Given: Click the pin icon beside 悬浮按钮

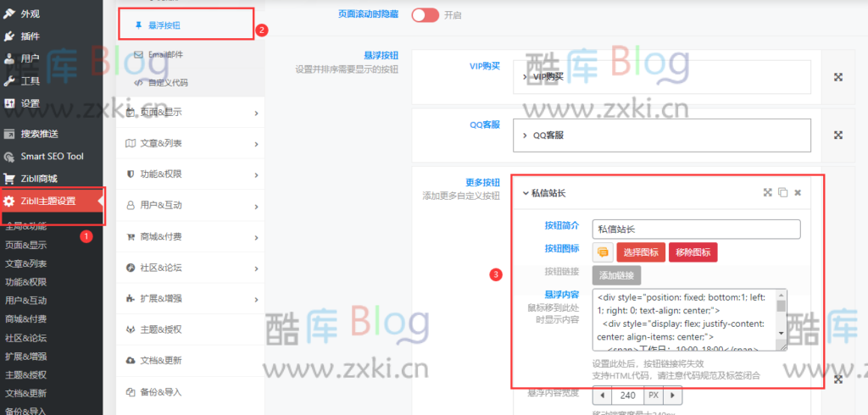Looking at the screenshot, I should (138, 25).
